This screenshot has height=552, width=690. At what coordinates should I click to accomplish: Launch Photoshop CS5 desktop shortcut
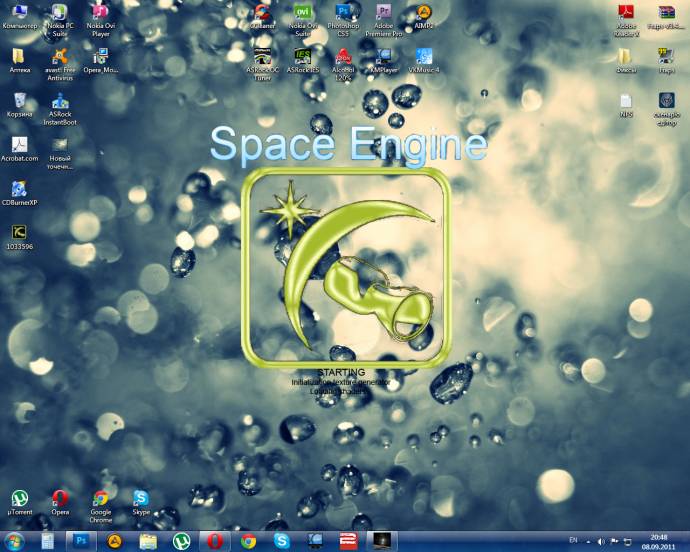click(x=343, y=21)
